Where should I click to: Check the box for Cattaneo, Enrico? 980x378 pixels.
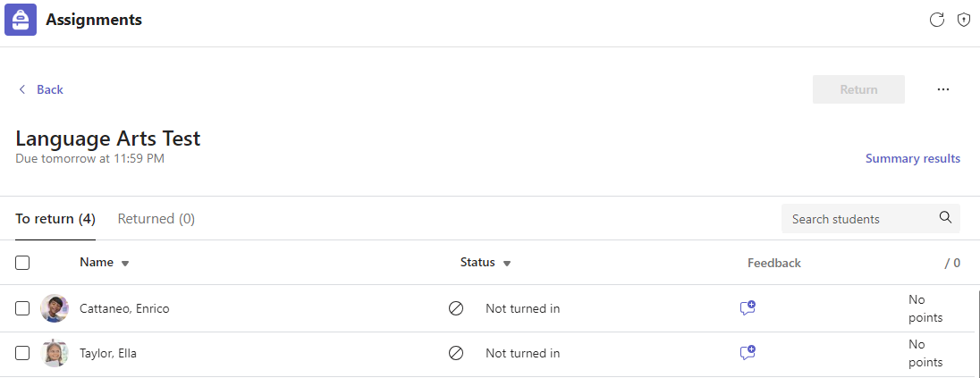23,308
